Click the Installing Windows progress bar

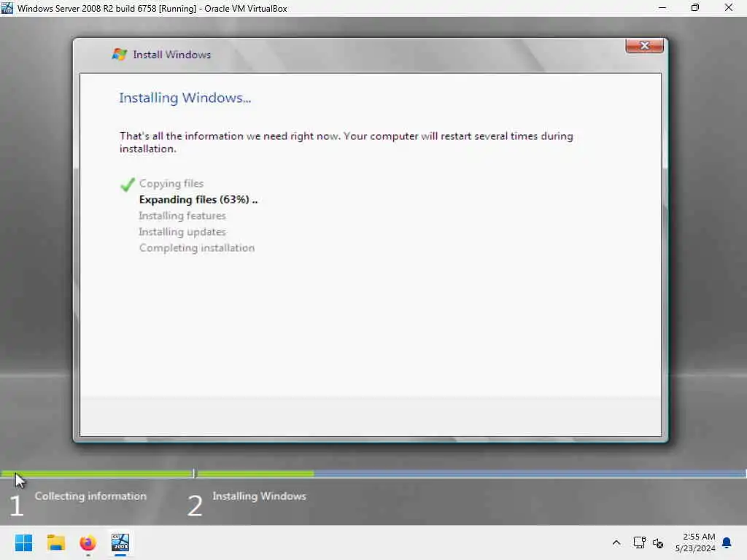click(x=471, y=473)
